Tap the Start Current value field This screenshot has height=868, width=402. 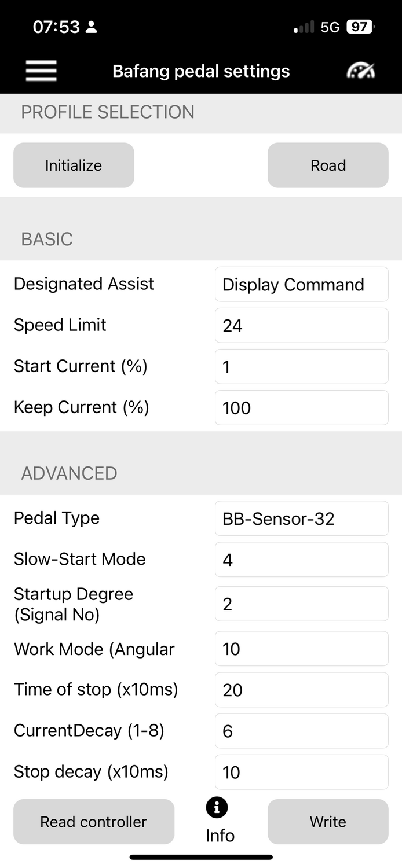[301, 367]
